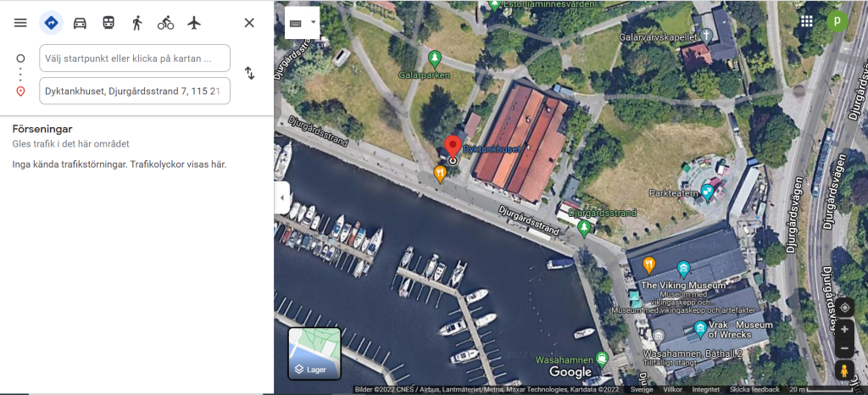Swap start point and destination
The width and height of the screenshot is (868, 395).
coord(250,73)
